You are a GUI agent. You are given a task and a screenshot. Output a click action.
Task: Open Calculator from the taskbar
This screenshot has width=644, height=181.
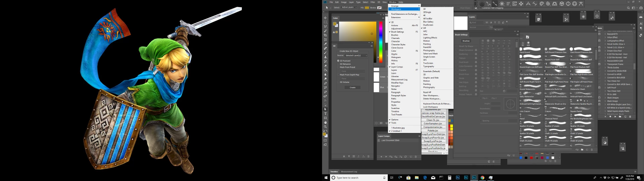(449, 178)
